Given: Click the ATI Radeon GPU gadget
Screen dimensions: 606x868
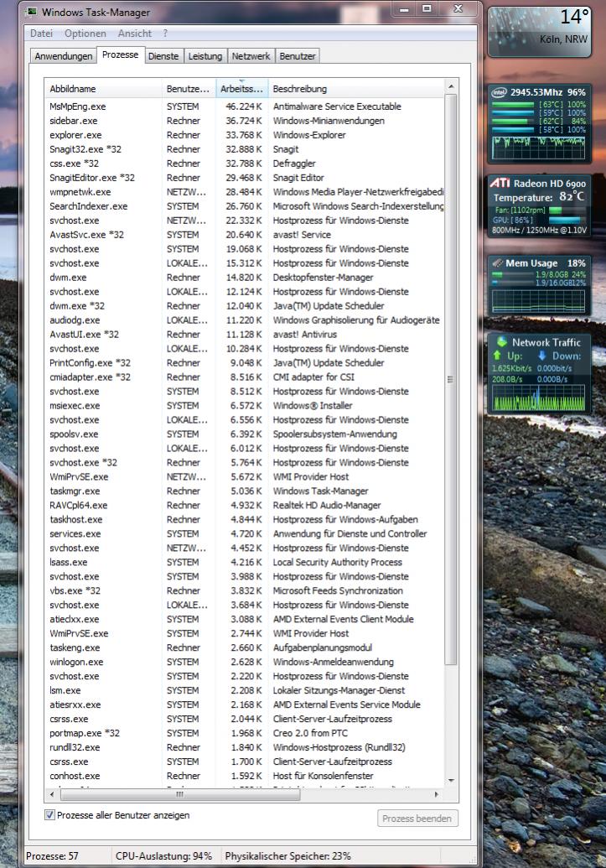Looking at the screenshot, I should click(539, 206).
